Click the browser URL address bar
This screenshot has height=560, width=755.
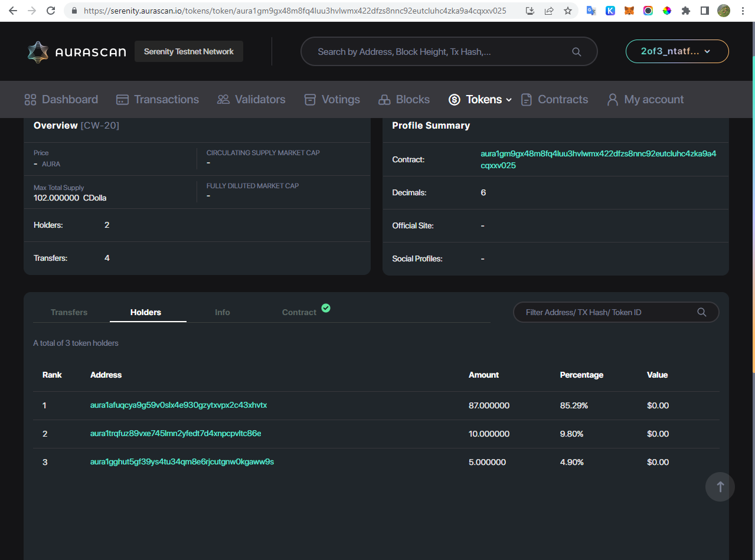coord(295,11)
